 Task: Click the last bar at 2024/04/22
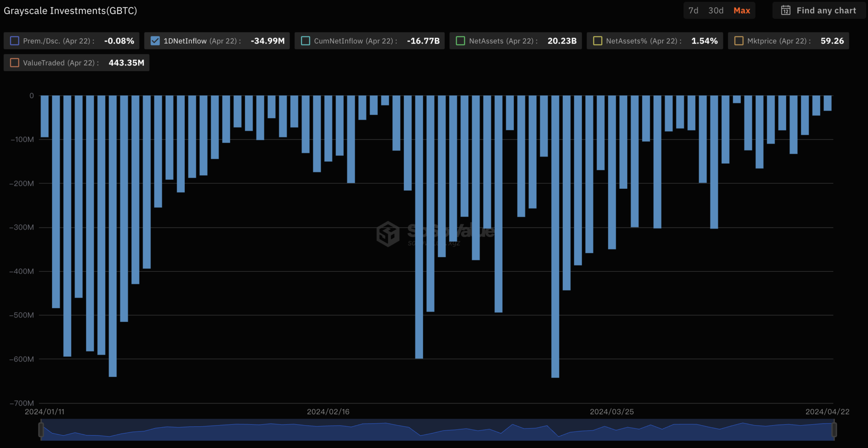coord(827,103)
